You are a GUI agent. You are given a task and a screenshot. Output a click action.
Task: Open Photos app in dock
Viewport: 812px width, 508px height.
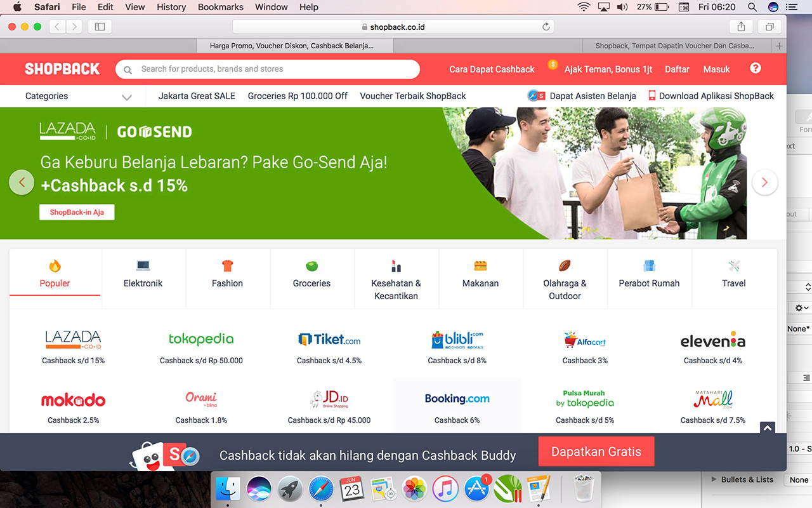pyautogui.click(x=414, y=488)
